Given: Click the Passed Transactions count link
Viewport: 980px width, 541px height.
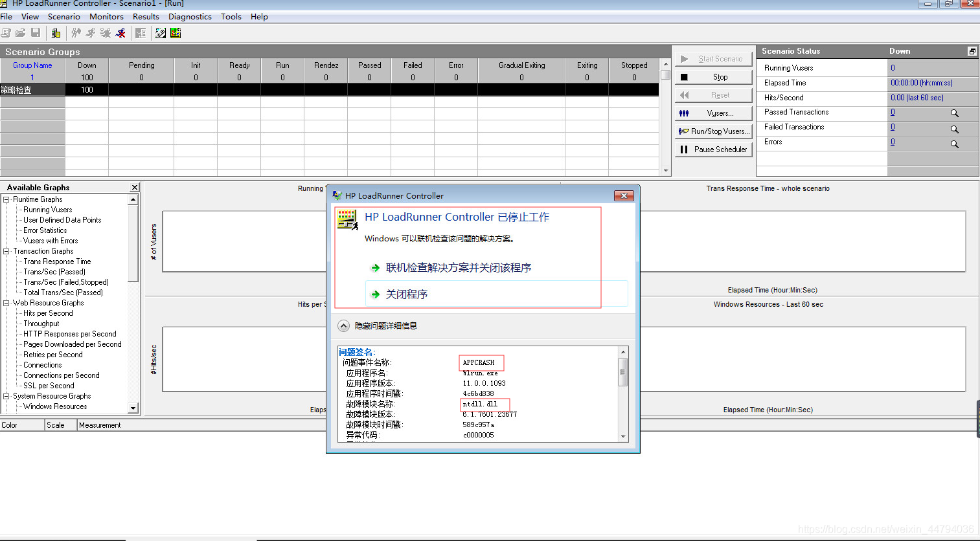Looking at the screenshot, I should 893,113.
